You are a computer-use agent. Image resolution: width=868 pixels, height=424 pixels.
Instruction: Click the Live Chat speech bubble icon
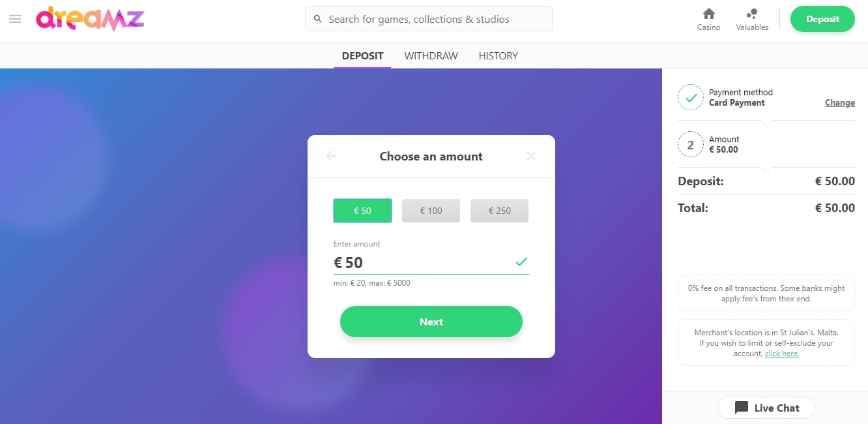[742, 408]
